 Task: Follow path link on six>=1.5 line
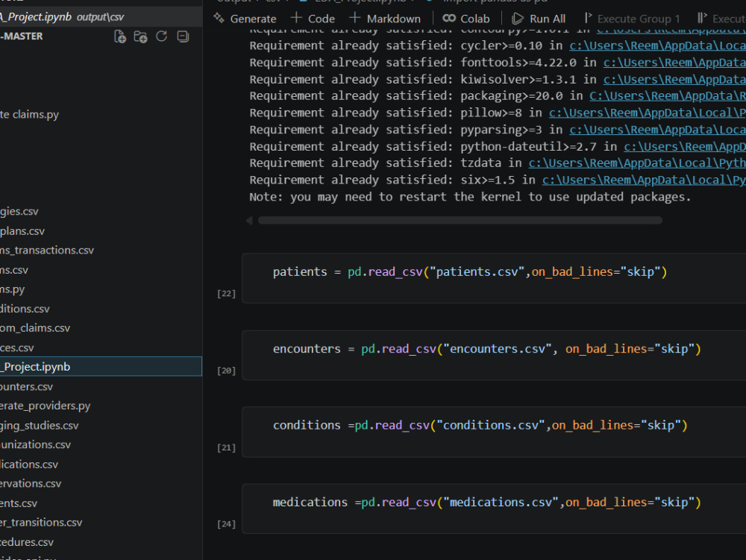pos(644,180)
